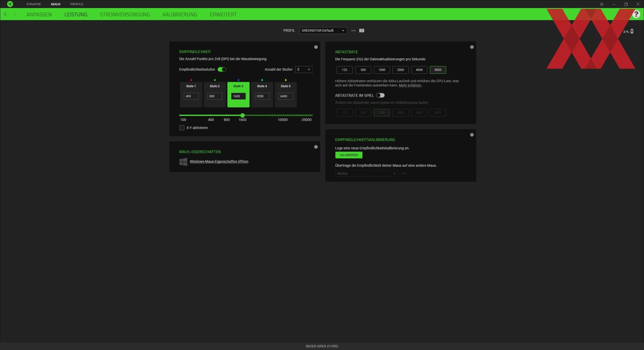644x350 pixels.
Task: Click the Stufe 5 DPI field 6400
Action: [x=286, y=96]
